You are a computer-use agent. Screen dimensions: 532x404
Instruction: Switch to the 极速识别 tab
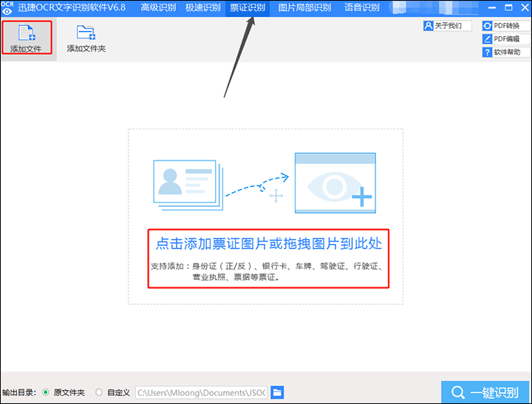(x=202, y=7)
